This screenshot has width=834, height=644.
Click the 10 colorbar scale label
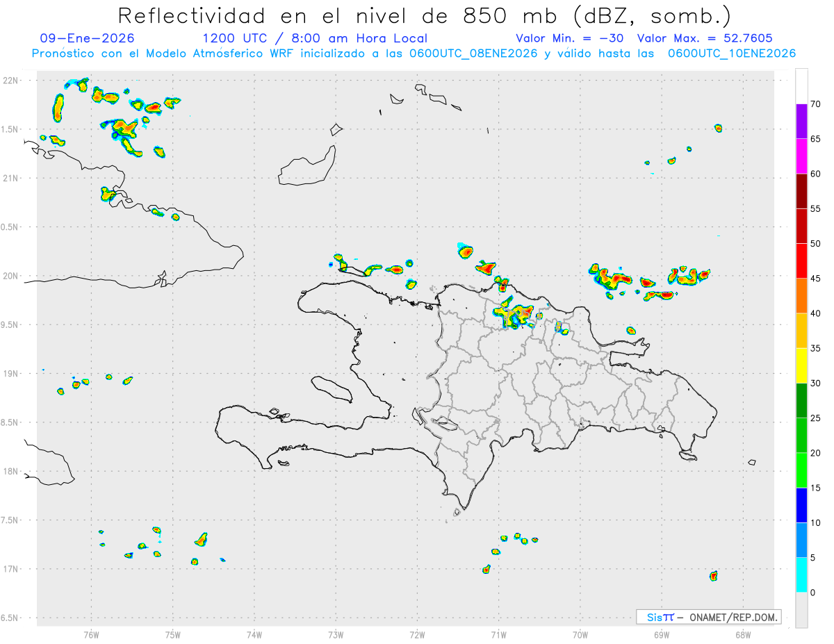pos(816,523)
